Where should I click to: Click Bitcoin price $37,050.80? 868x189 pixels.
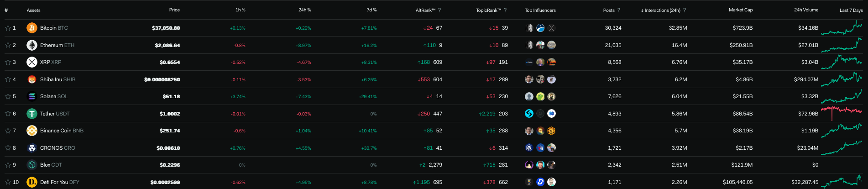166,28
